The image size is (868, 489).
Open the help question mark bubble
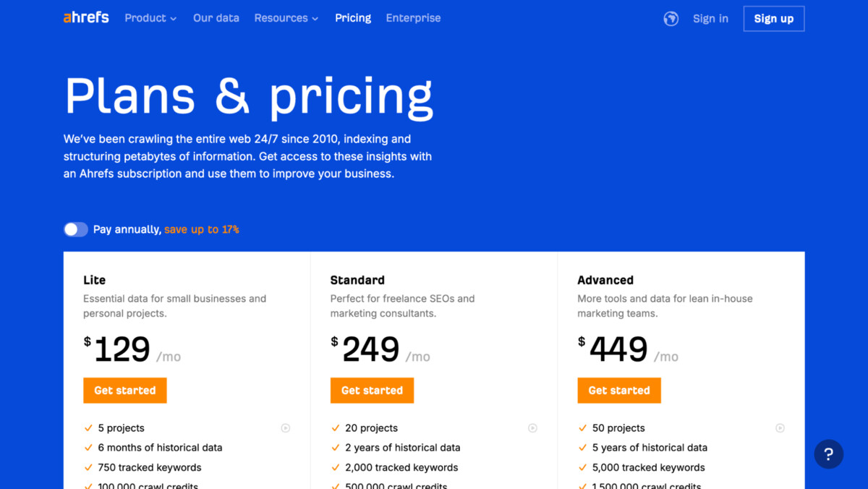(829, 454)
